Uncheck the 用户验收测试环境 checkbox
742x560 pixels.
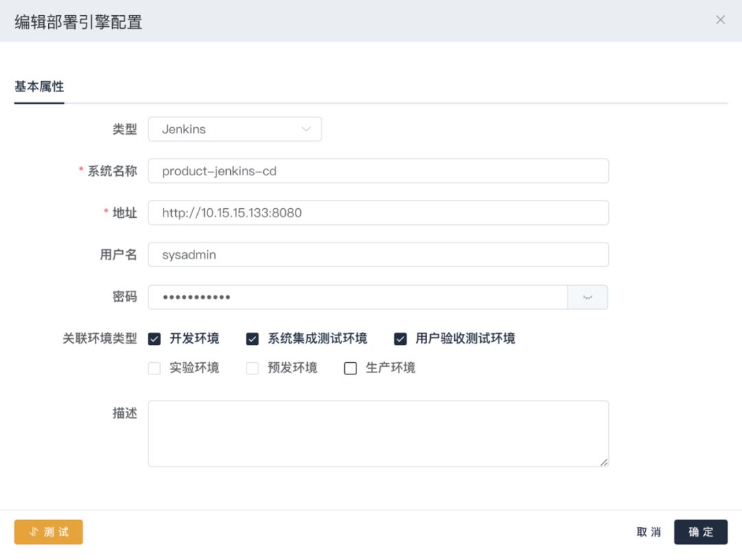click(401, 339)
